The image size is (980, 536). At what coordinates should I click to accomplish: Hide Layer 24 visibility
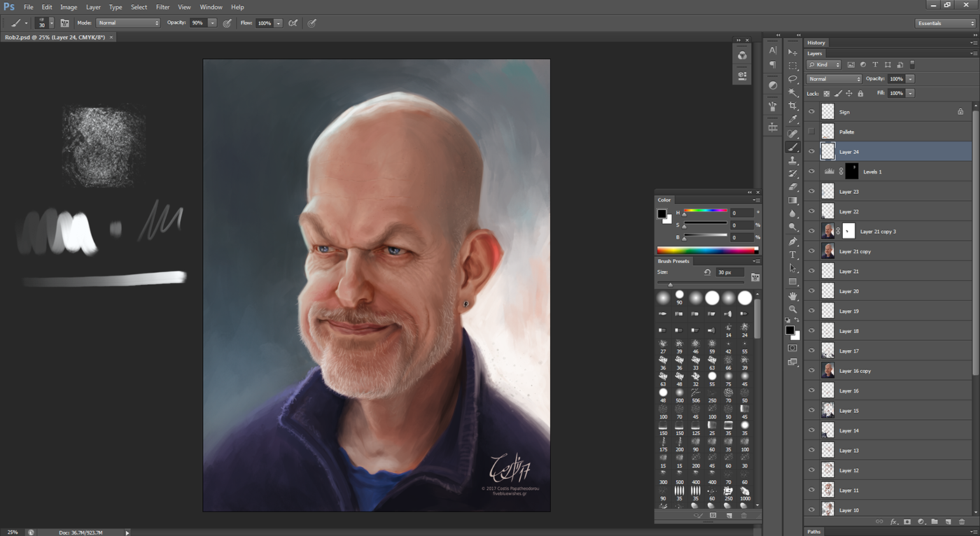(x=812, y=152)
